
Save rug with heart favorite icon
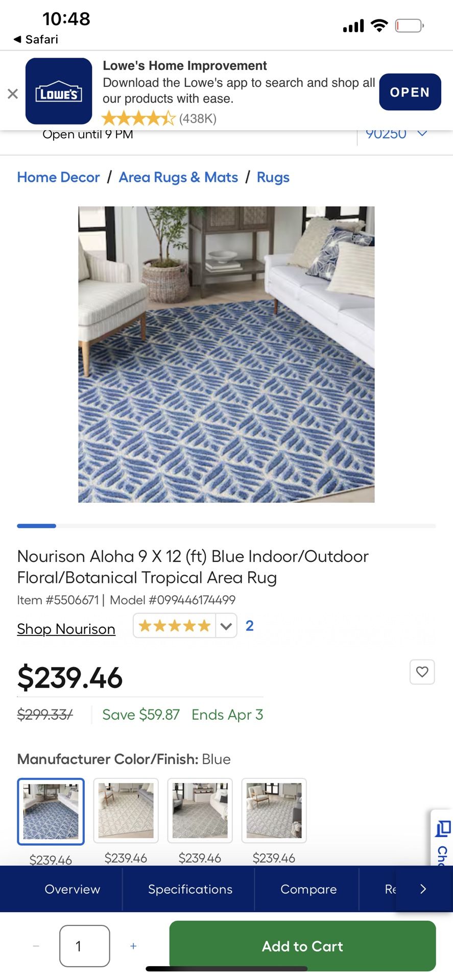click(422, 672)
